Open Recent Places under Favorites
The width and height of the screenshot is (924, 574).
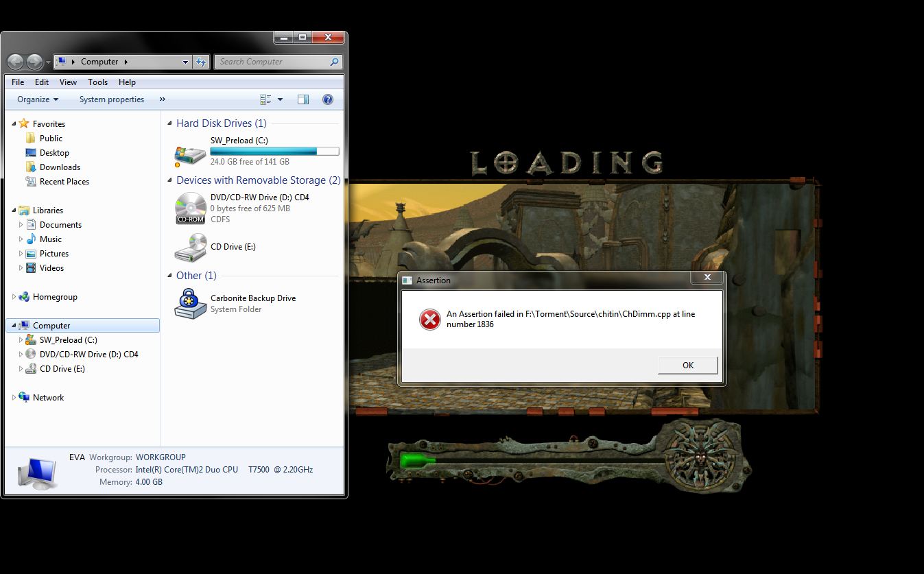click(64, 182)
